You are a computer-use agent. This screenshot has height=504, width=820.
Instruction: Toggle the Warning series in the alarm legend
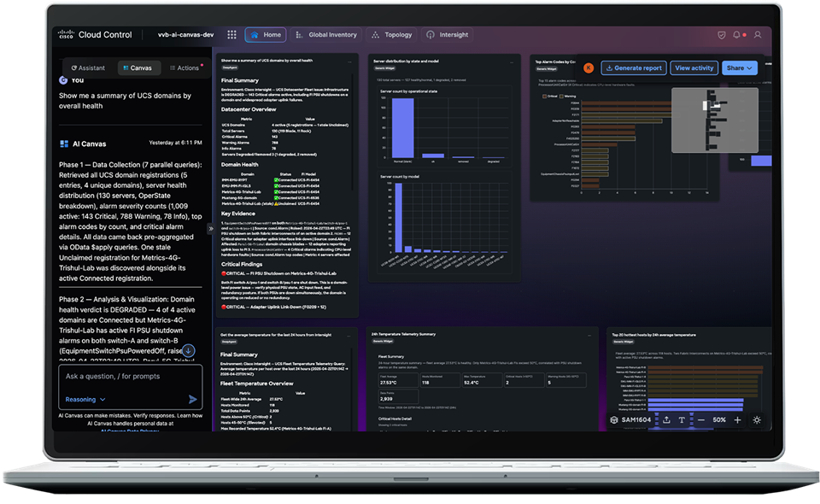tap(568, 97)
